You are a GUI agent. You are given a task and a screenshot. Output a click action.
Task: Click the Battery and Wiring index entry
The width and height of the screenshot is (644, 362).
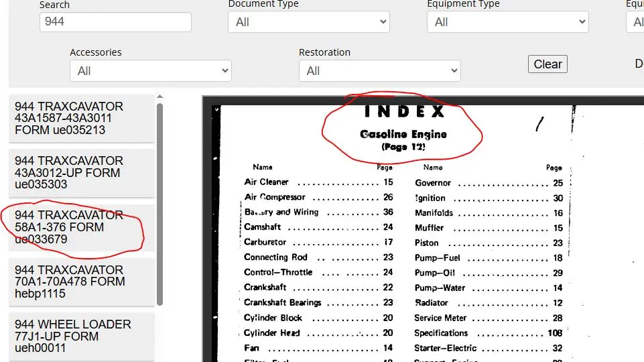318,212
